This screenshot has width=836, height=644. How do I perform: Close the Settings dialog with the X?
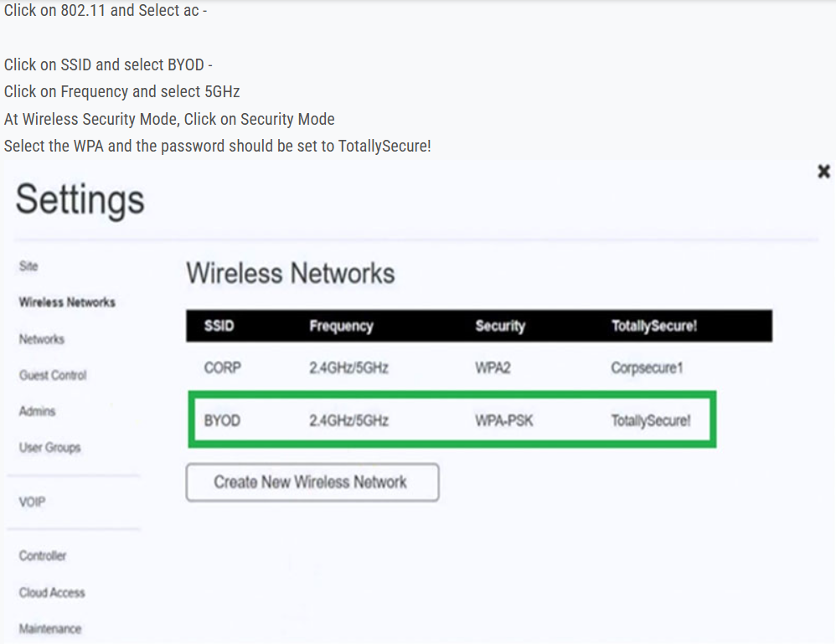[x=823, y=172]
